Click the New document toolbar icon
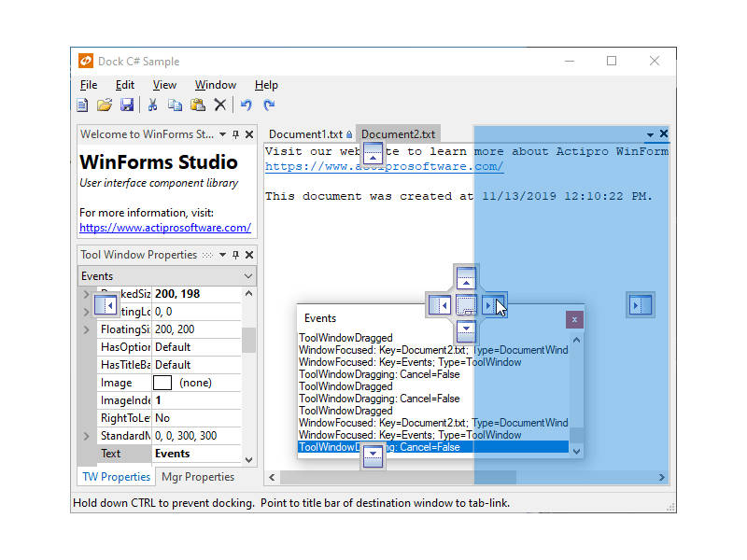This screenshot has width=747, height=560. click(82, 105)
